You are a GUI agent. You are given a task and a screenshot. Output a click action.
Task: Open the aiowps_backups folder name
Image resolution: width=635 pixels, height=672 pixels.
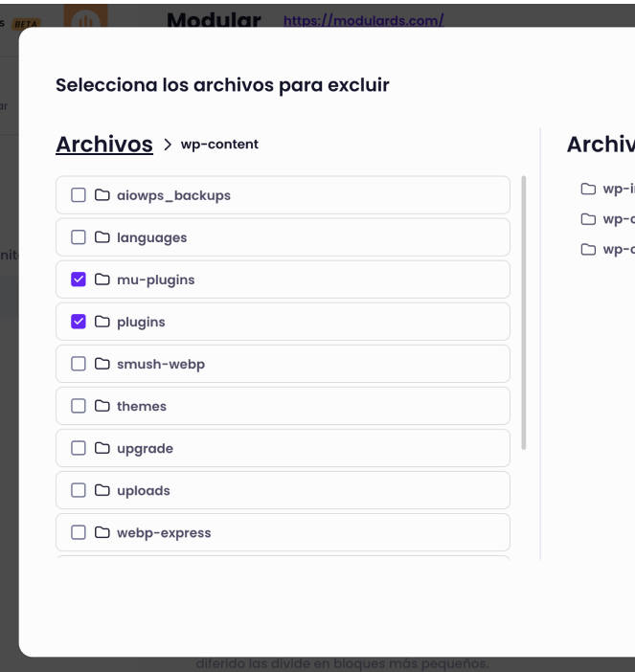pos(173,195)
